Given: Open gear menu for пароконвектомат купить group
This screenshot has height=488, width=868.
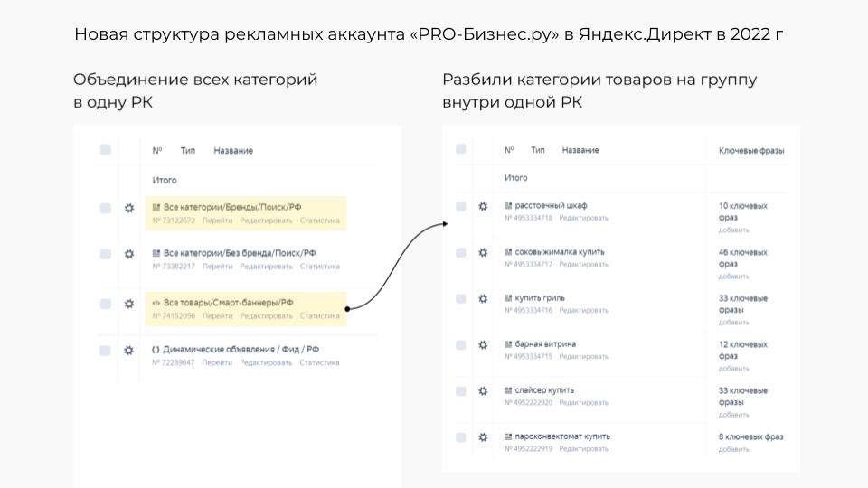Looking at the screenshot, I should click(x=483, y=437).
